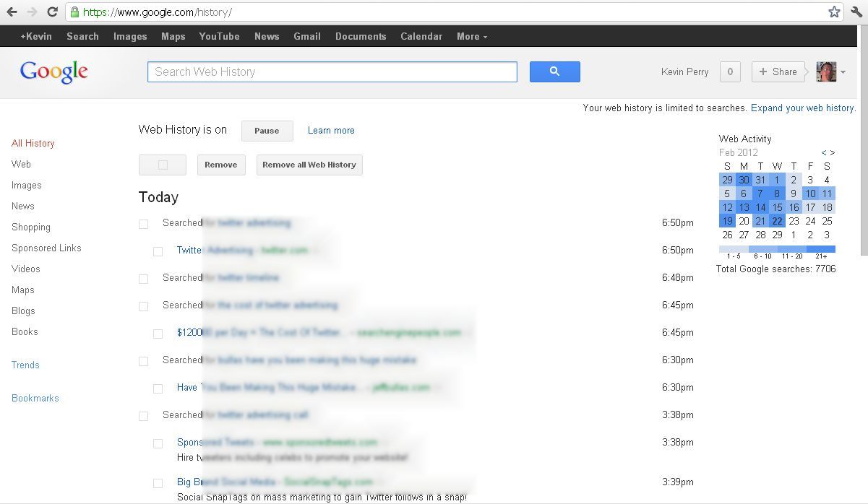Click the Remove button

click(221, 165)
